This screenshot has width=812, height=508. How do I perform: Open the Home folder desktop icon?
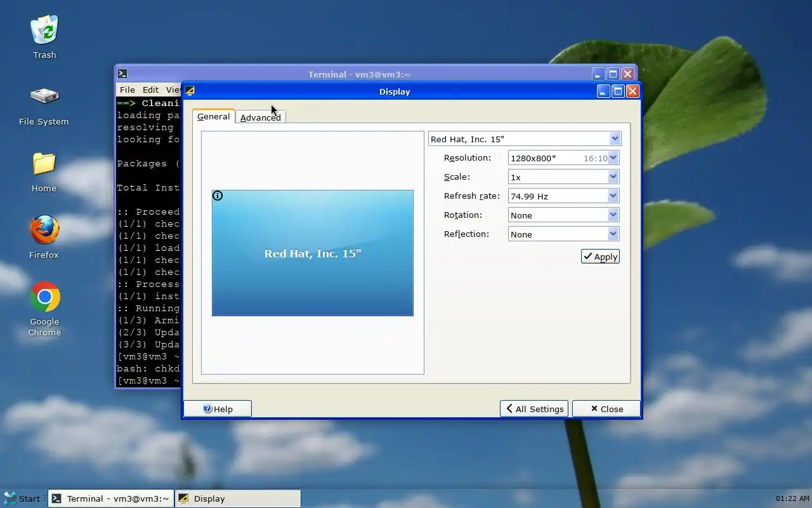click(44, 171)
